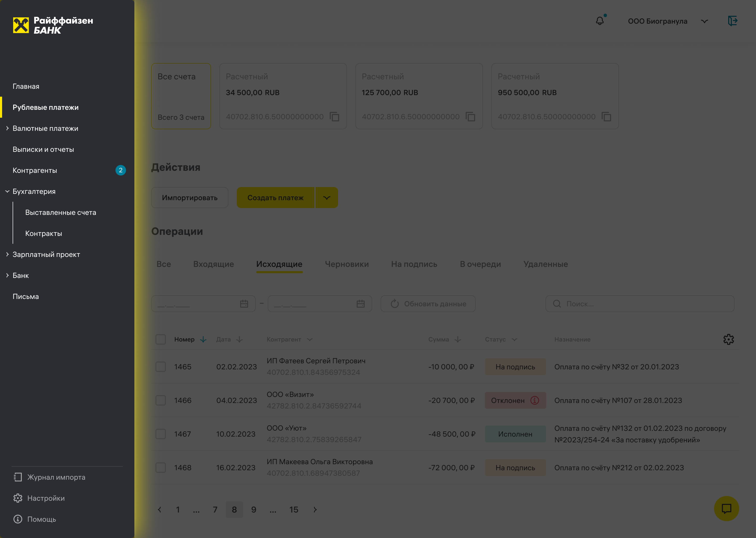Check the box for payment 1468
Image resolution: width=756 pixels, height=538 pixels.
pos(161,467)
